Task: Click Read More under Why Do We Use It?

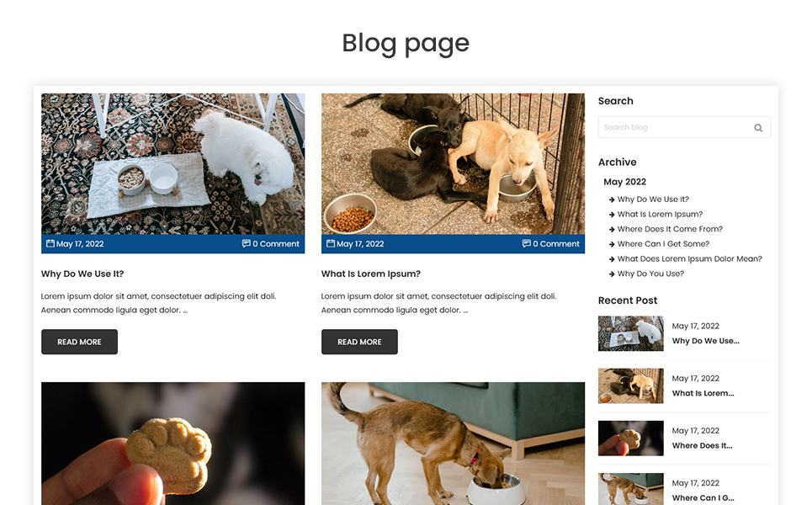Action: [x=79, y=342]
